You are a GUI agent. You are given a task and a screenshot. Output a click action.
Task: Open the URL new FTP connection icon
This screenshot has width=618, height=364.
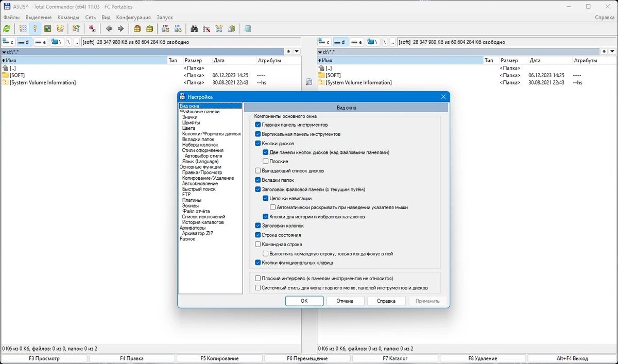tap(178, 29)
